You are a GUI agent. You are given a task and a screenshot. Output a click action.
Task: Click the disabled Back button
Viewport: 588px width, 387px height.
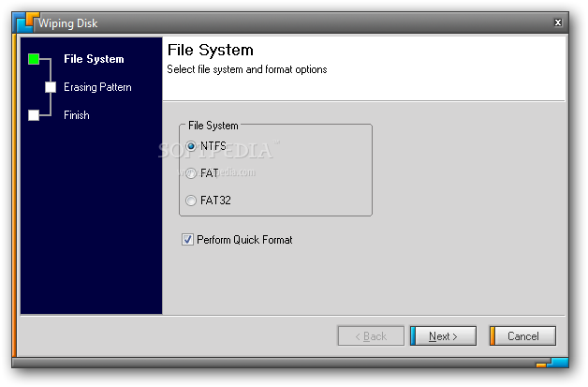pos(371,336)
